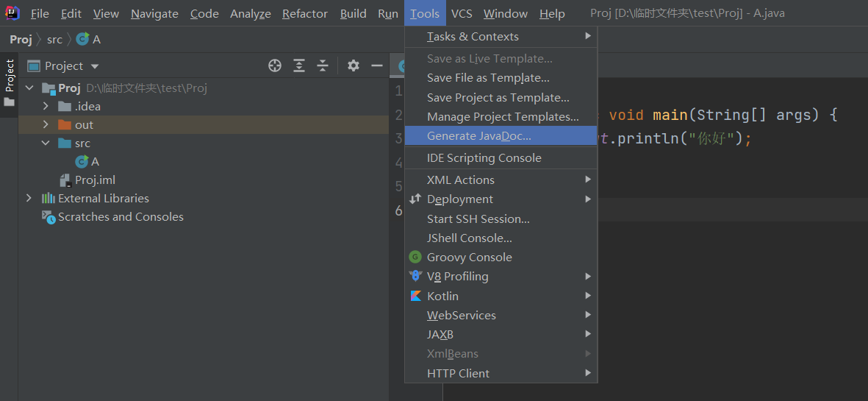
Task: Open Tasks & Contexts submenu
Action: (501, 37)
